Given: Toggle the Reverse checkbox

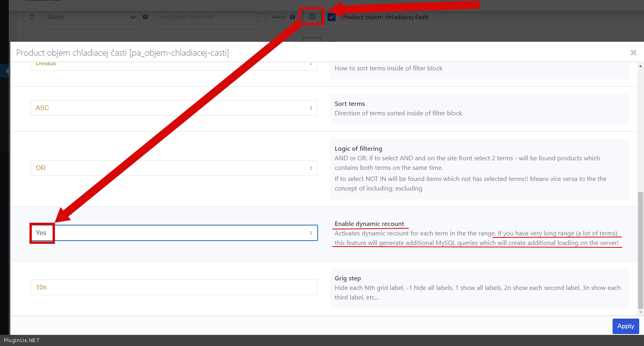Looking at the screenshot, I should [x=262, y=17].
